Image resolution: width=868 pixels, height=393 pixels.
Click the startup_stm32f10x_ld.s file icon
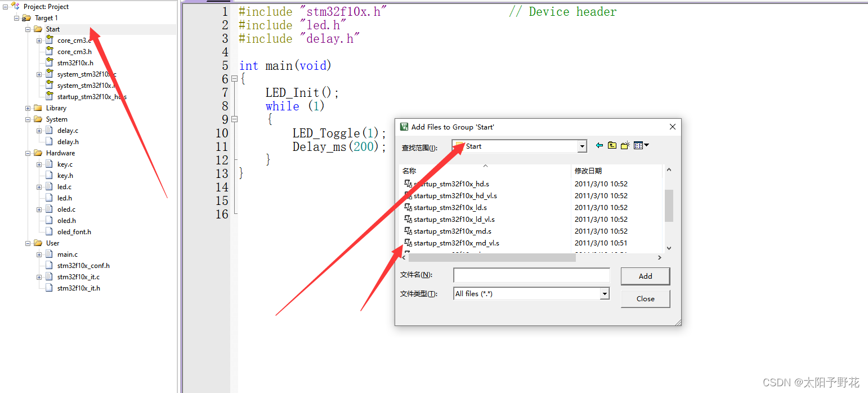click(408, 207)
